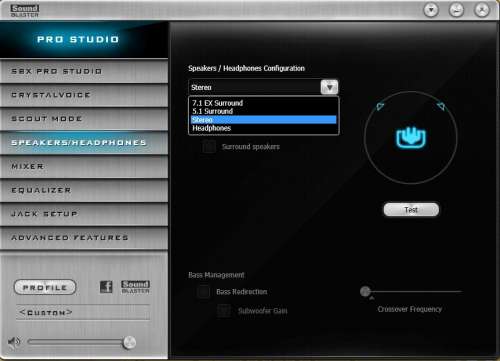
Task: Click the left front speaker icon
Action: coord(380,106)
